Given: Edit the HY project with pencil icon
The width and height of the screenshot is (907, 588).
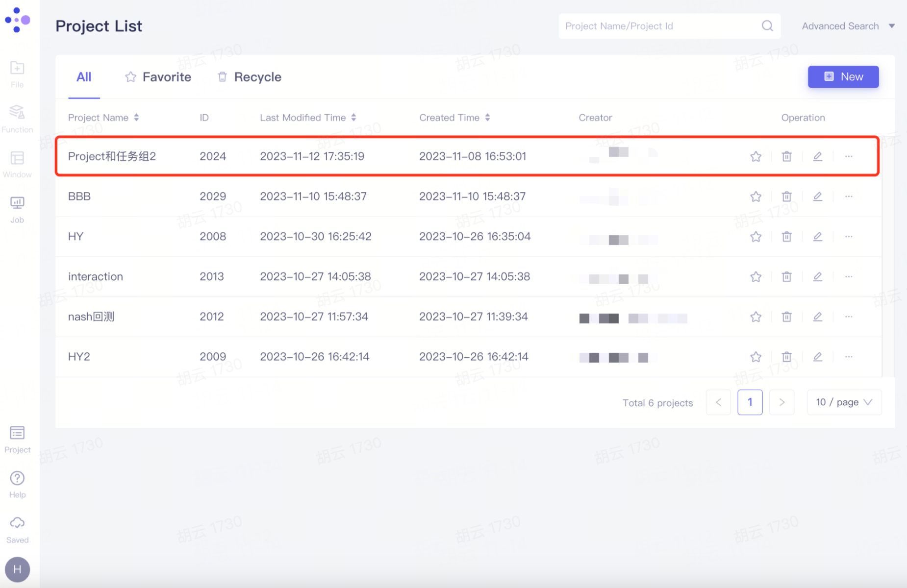Looking at the screenshot, I should (x=817, y=237).
